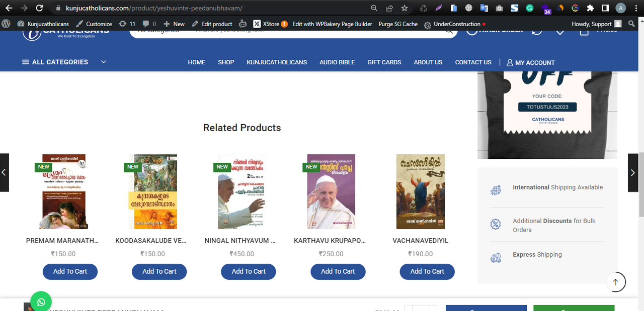
Task: Add KARTHAVU KRUPAPO to cart
Action: point(338,271)
